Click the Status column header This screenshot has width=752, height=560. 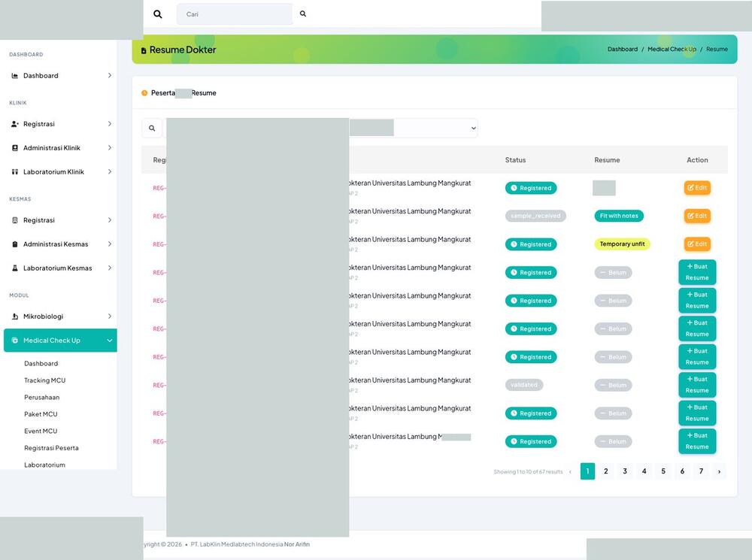click(515, 160)
